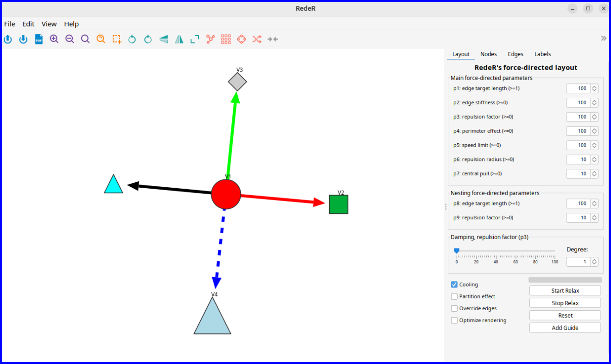Open the Edit menu
The height and width of the screenshot is (364, 611).
[x=28, y=24]
